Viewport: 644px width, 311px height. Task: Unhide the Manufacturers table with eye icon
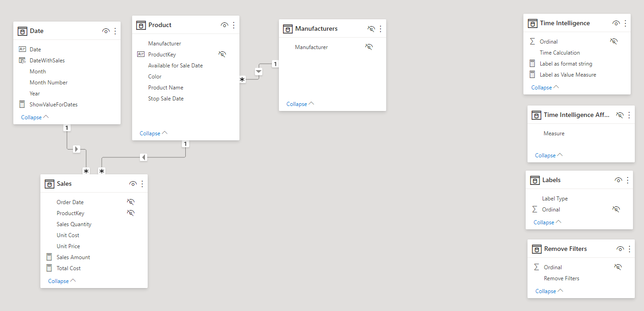coord(371,29)
